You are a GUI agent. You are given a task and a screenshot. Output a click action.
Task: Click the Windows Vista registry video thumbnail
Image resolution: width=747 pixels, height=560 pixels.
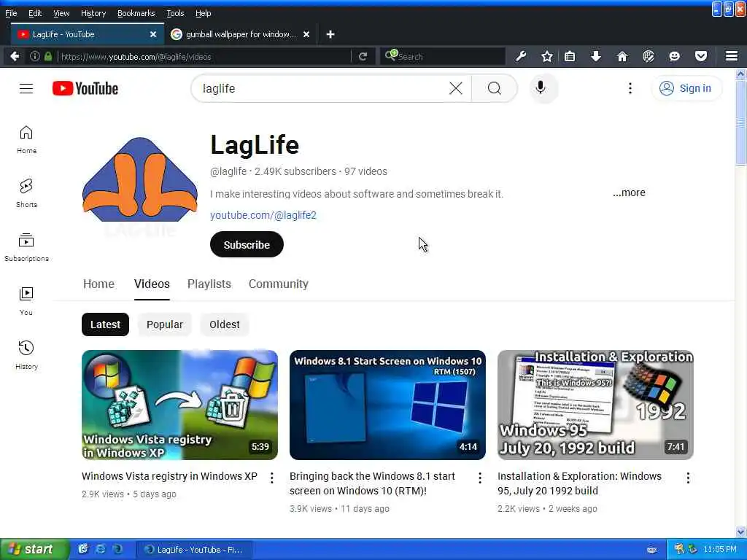[x=179, y=405]
